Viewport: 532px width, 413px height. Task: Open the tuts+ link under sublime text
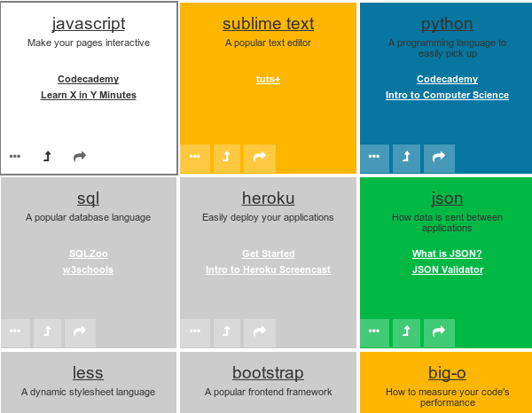point(268,79)
